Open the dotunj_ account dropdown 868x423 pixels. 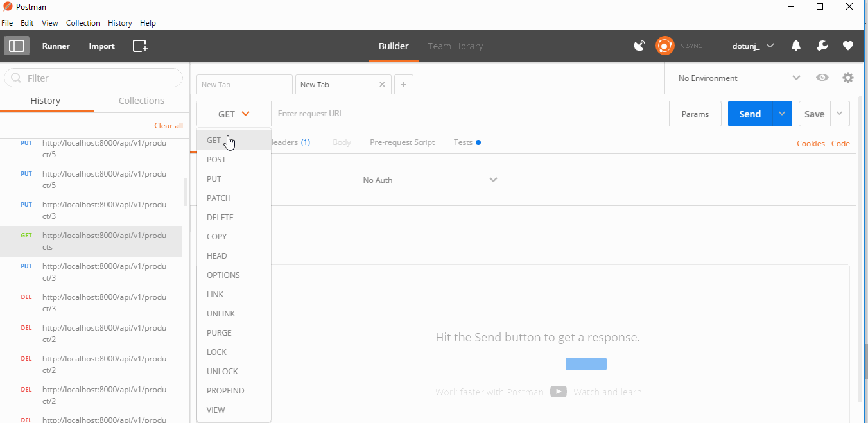(x=753, y=46)
